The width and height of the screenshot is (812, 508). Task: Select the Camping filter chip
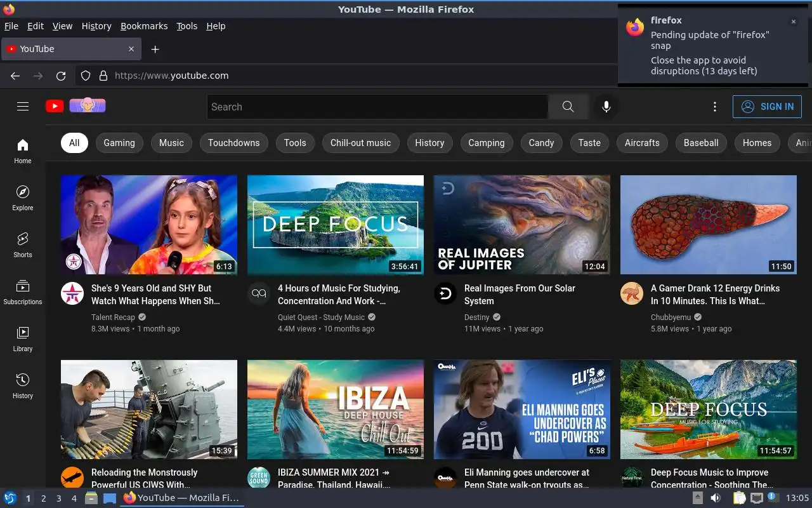click(487, 143)
